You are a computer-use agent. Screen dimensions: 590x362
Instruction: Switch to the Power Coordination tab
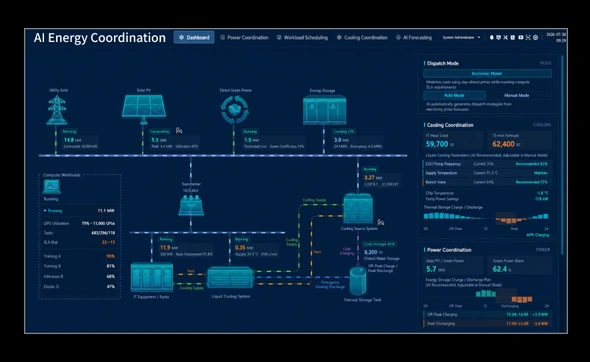click(x=244, y=37)
